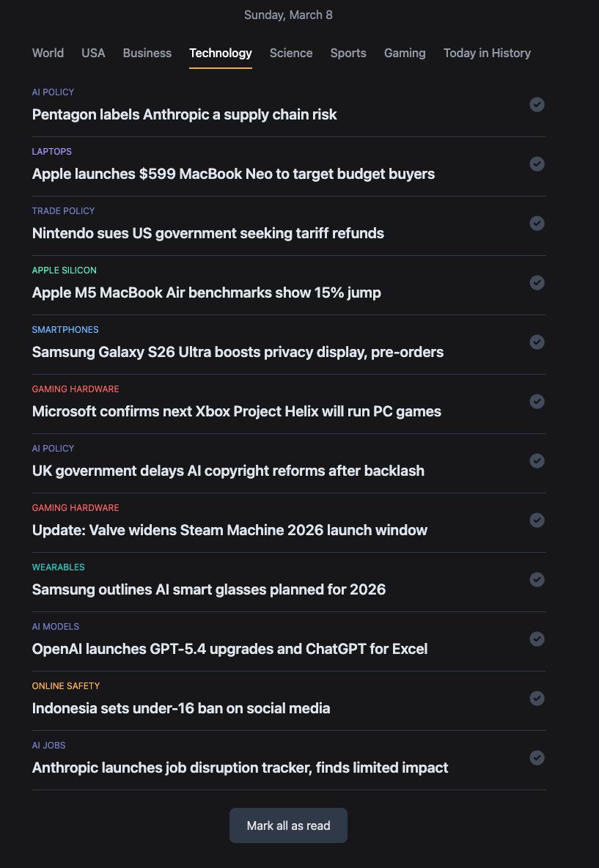Viewport: 599px width, 868px height.
Task: Open the Pentagon supply chain risk headline
Action: 184,114
